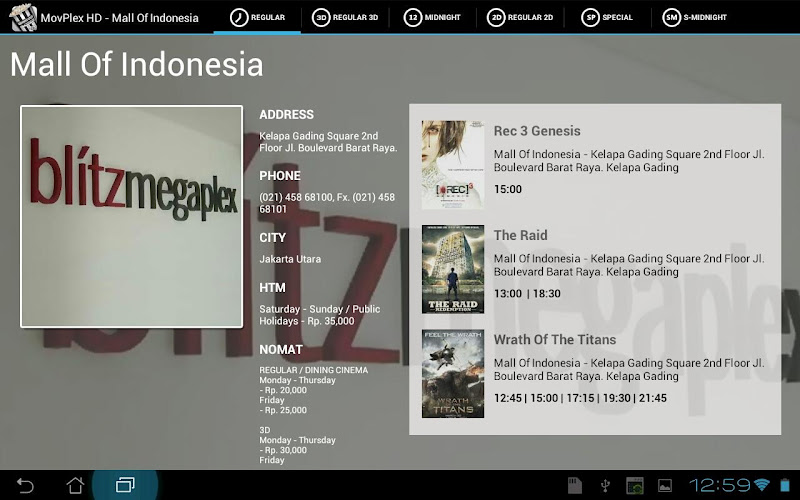Tap the MovPlex HD - Mall Of Indonesia title

[119, 18]
